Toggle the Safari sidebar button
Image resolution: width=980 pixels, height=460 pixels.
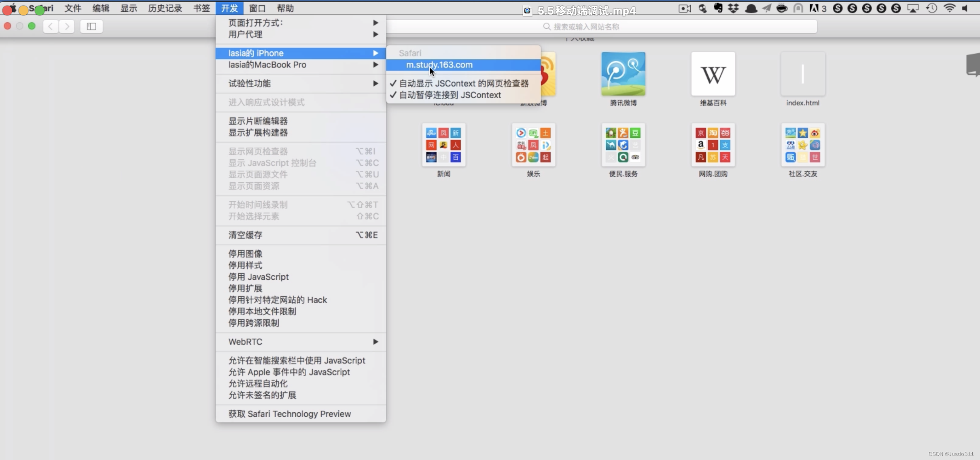pyautogui.click(x=91, y=26)
